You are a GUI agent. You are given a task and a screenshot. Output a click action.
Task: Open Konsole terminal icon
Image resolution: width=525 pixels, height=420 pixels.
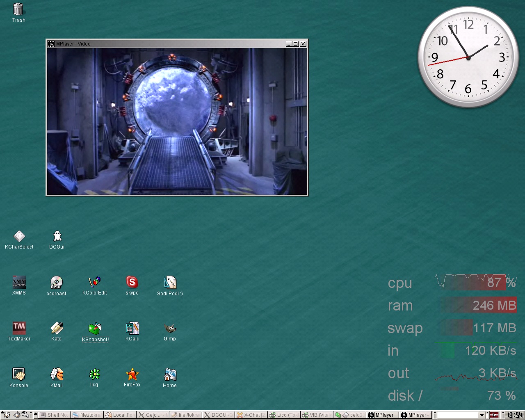coord(19,378)
